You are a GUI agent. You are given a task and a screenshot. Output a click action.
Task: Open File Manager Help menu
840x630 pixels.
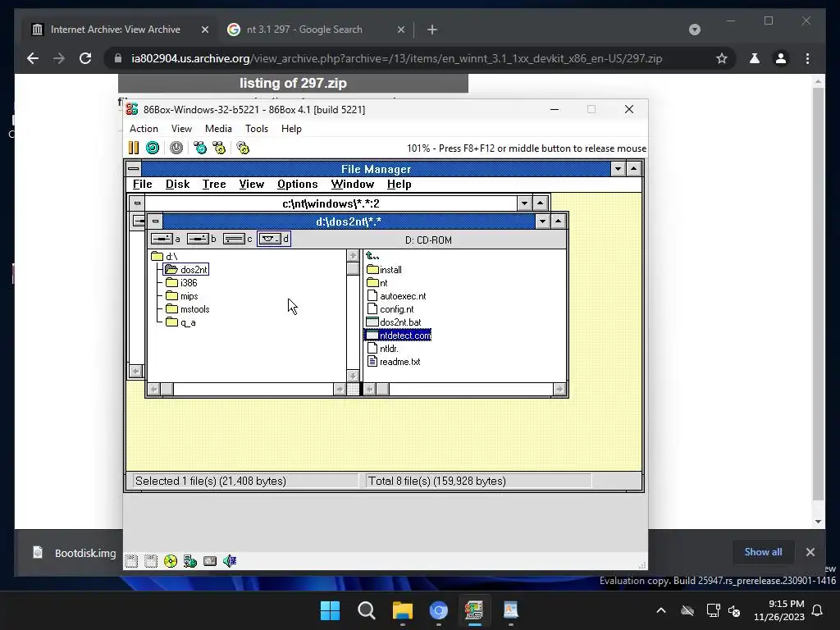399,185
